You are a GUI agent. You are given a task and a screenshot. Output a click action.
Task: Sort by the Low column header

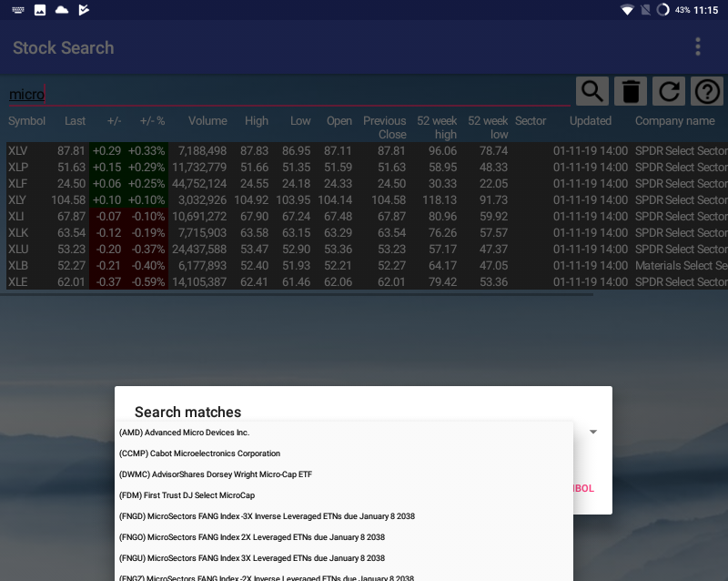coord(300,121)
